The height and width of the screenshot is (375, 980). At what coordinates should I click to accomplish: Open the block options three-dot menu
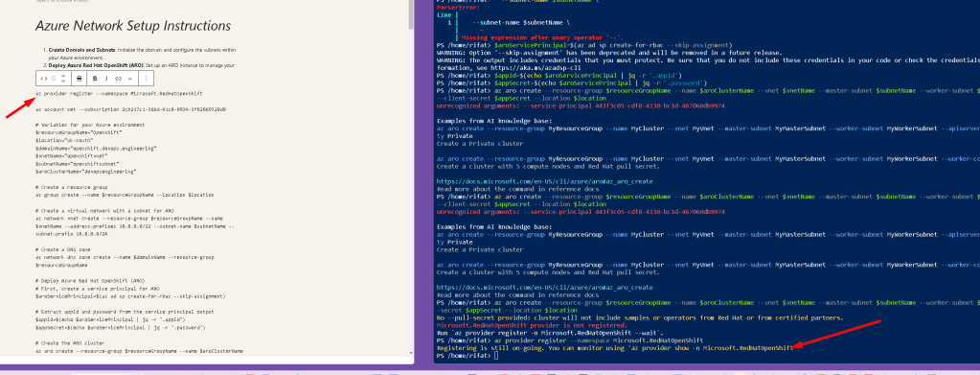(146, 79)
